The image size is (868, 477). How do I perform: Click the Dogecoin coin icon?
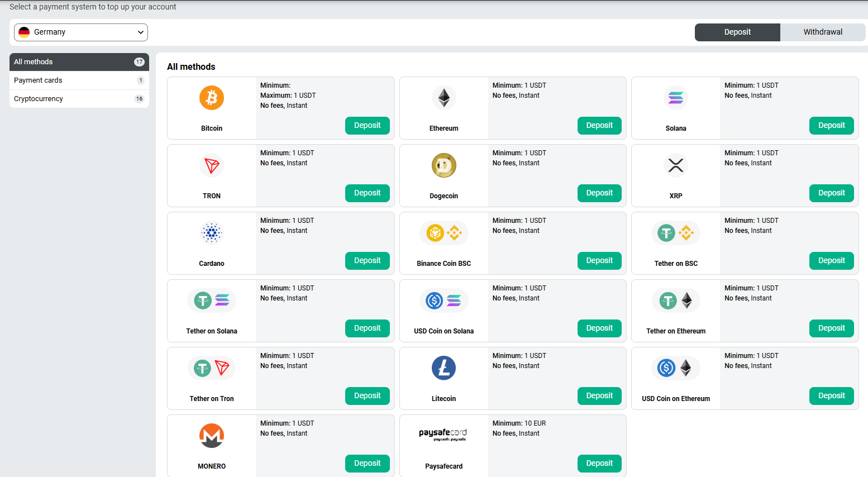pos(443,165)
